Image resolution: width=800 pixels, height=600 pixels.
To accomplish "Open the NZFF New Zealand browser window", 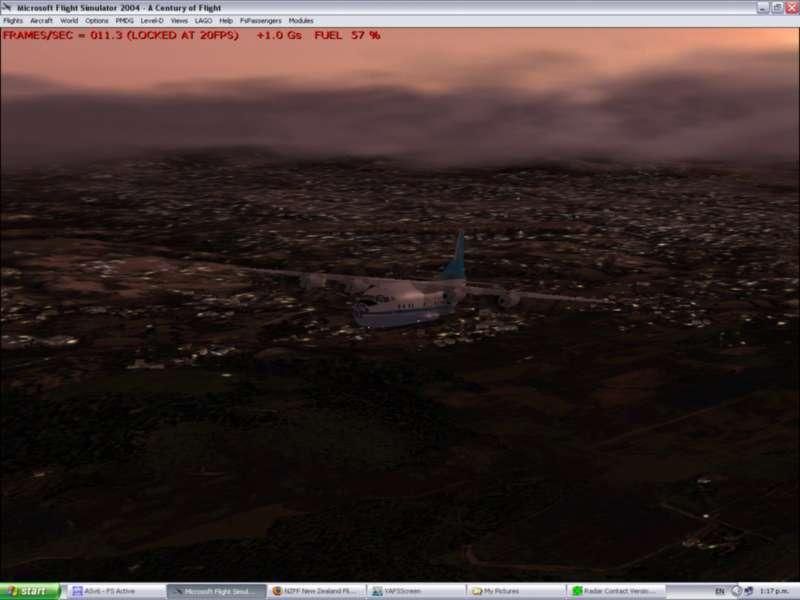I will coord(315,591).
